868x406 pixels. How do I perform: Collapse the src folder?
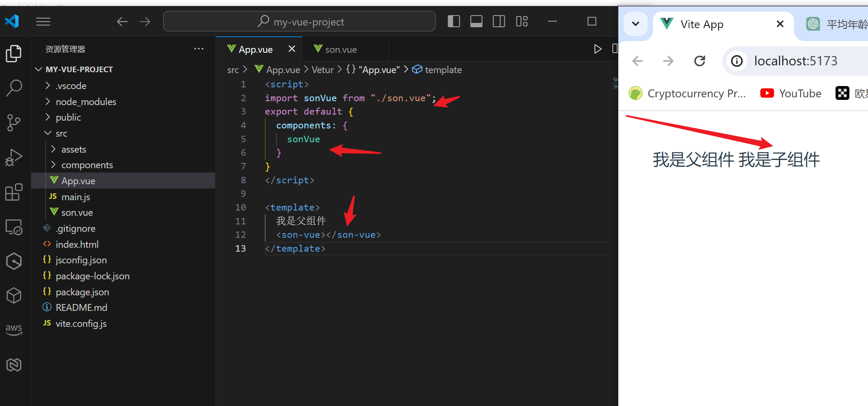[x=123, y=133]
